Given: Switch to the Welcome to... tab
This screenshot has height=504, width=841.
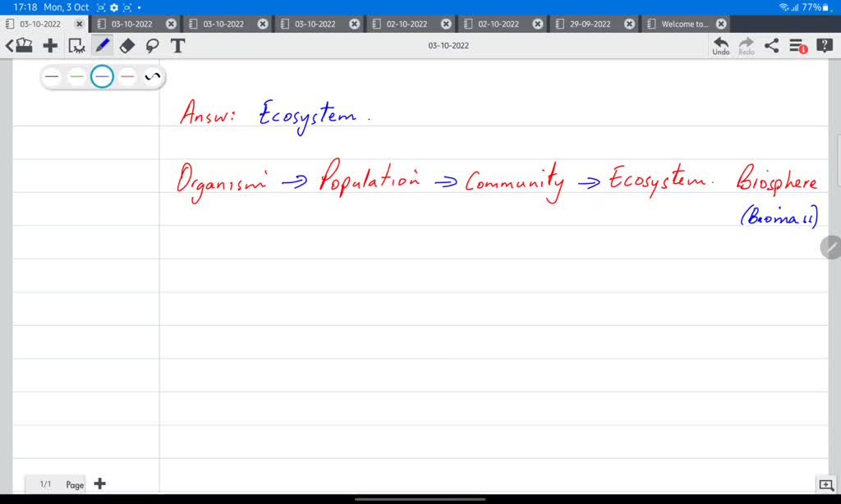Looking at the screenshot, I should tap(684, 24).
